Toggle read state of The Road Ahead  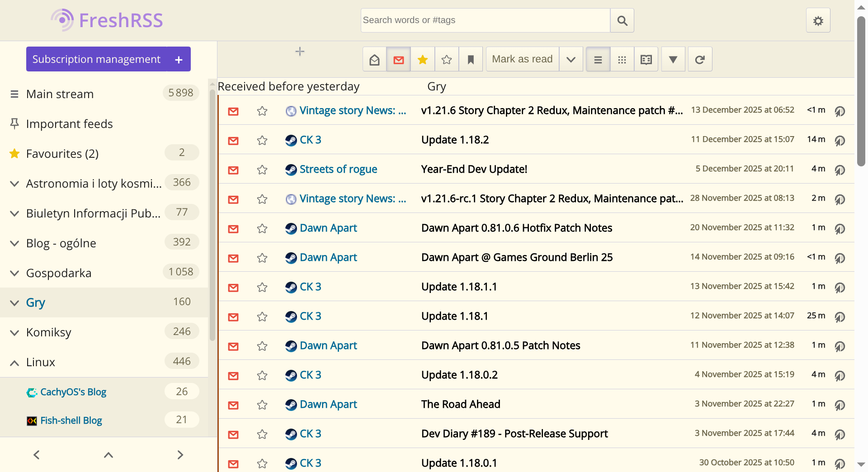pyautogui.click(x=233, y=405)
